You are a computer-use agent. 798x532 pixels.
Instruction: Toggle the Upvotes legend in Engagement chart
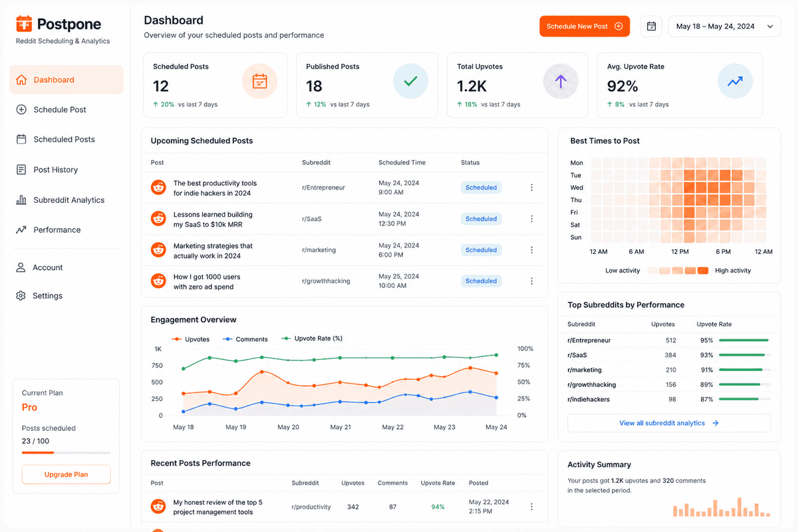190,339
